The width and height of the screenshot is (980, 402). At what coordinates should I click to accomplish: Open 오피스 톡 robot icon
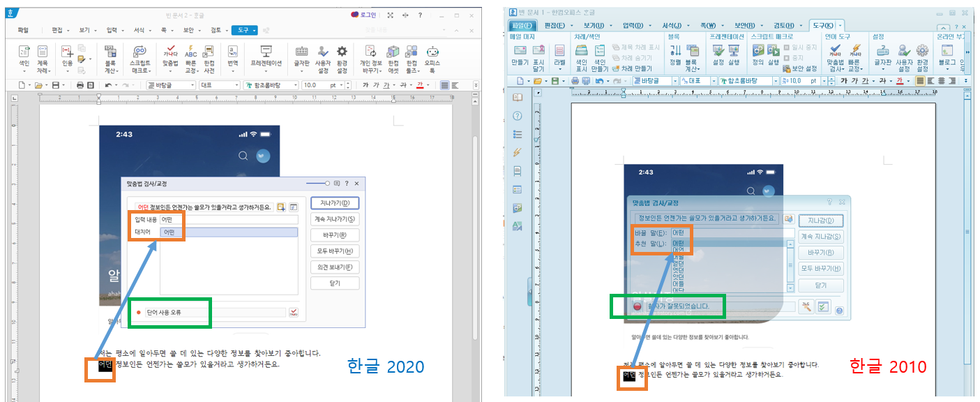pos(433,61)
